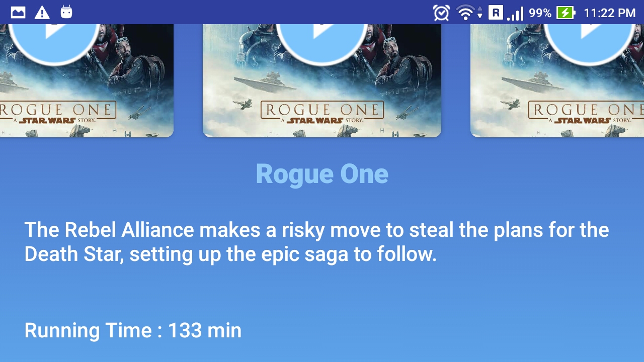Tap the 11:22 PM clock
The height and width of the screenshot is (362, 644).
click(610, 13)
